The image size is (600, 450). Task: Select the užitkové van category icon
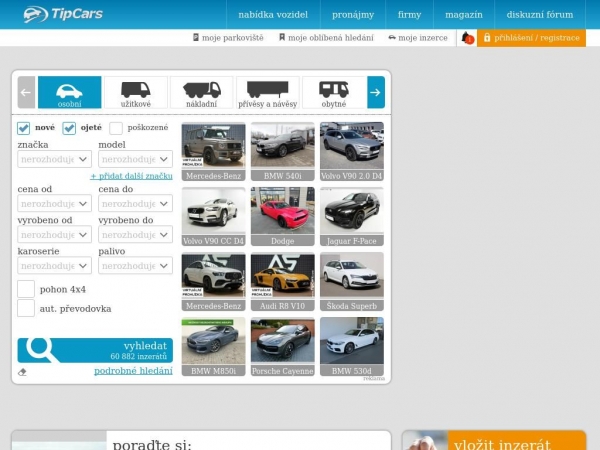pos(136,92)
